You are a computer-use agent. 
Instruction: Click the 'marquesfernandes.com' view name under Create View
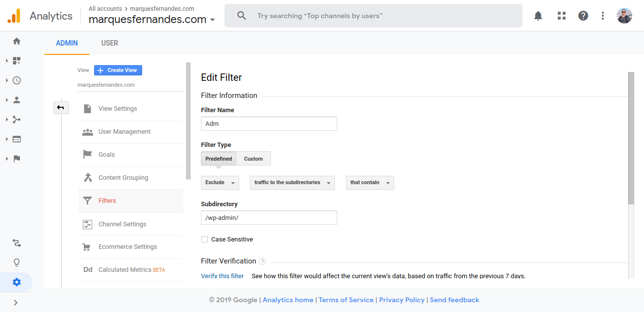(106, 85)
